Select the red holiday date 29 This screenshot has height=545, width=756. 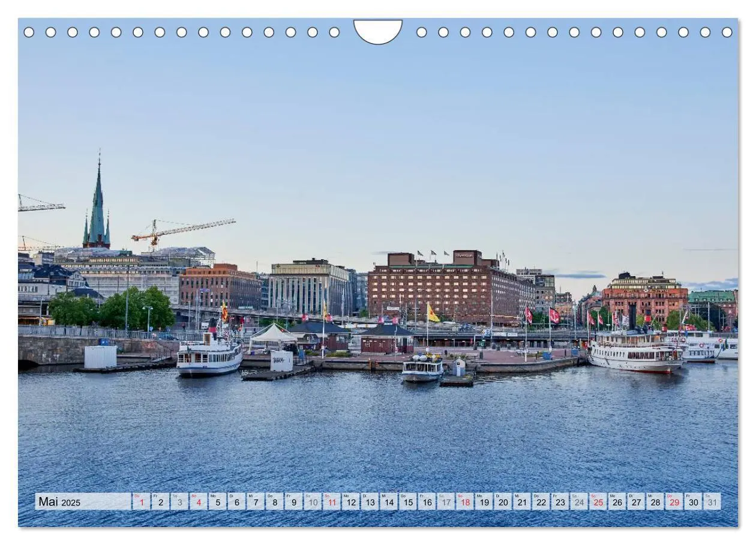pos(674,502)
